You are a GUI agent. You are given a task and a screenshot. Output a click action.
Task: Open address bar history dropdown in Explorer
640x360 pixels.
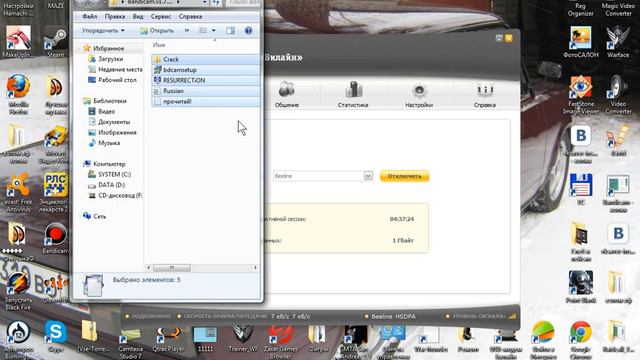204,3
